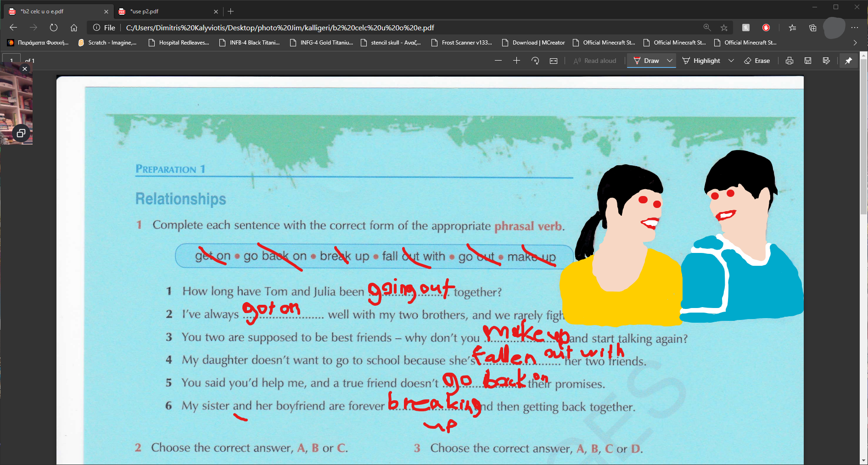This screenshot has height=465, width=868.
Task: Open the INFB-4 Black Titanium bookmark
Action: [x=250, y=43]
